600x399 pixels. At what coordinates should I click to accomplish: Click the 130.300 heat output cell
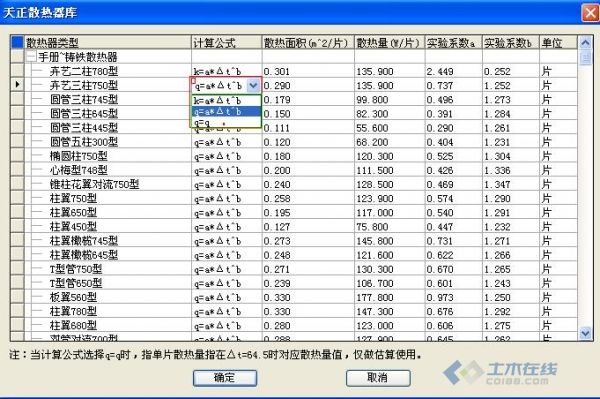tap(390, 270)
